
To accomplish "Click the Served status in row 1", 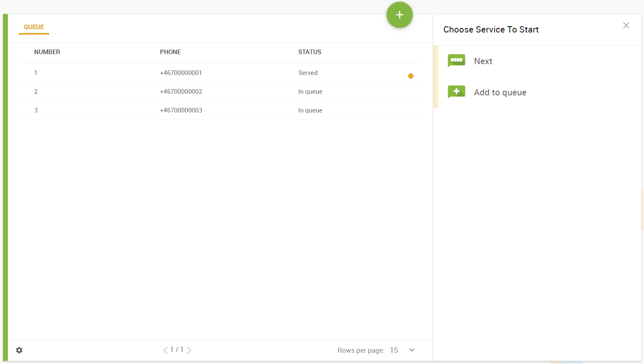I will 308,73.
